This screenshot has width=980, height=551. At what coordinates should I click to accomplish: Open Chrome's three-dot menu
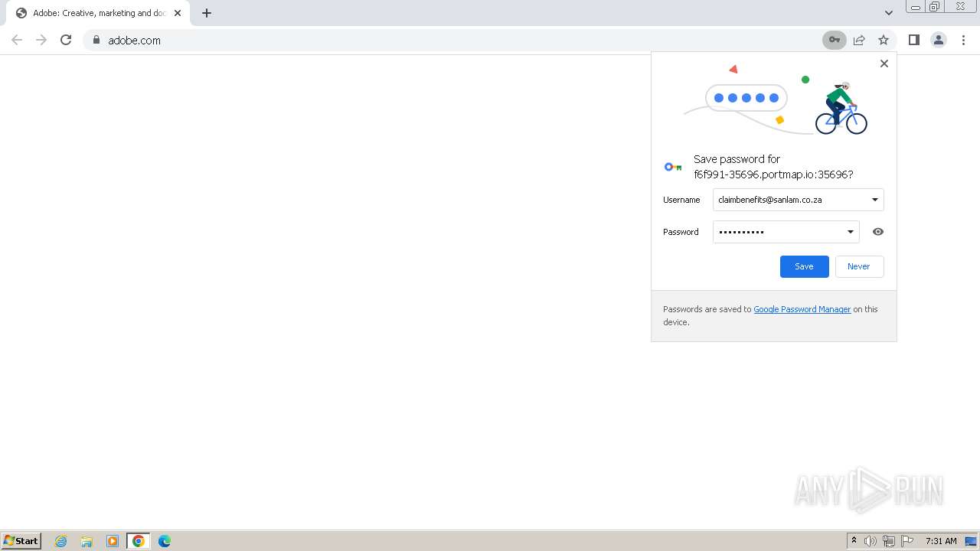click(x=963, y=40)
